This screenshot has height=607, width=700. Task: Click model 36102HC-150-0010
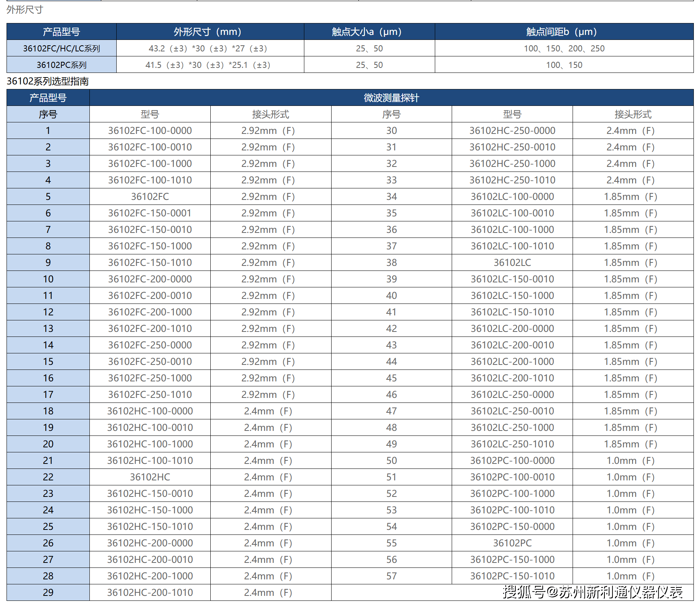[150, 493]
